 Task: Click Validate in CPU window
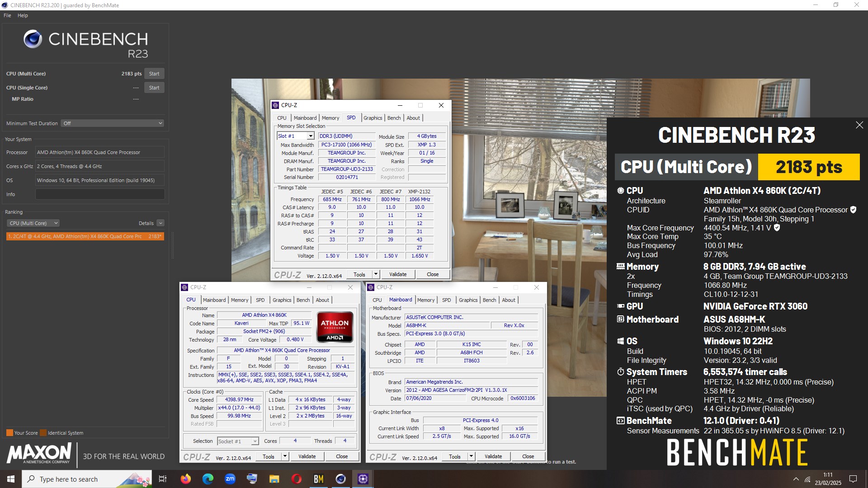307,456
